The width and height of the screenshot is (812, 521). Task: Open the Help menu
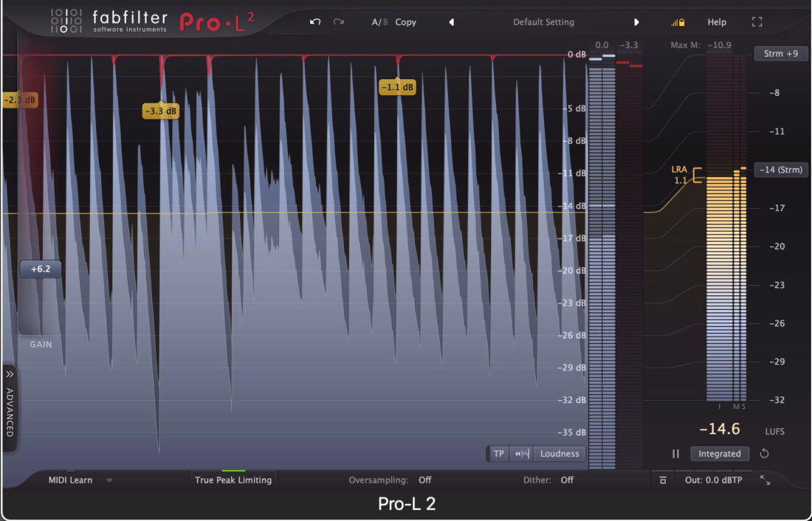tap(717, 22)
